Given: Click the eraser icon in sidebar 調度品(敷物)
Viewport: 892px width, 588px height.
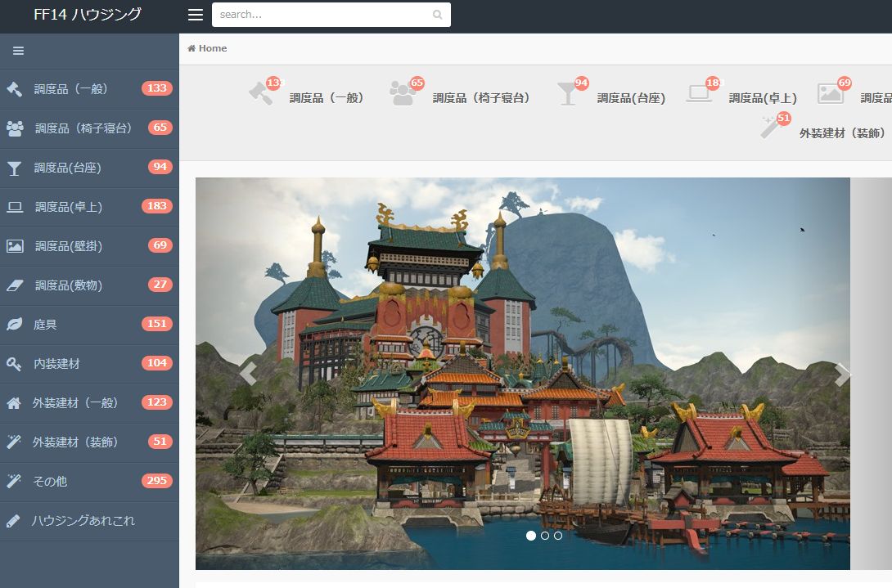Looking at the screenshot, I should coord(15,285).
